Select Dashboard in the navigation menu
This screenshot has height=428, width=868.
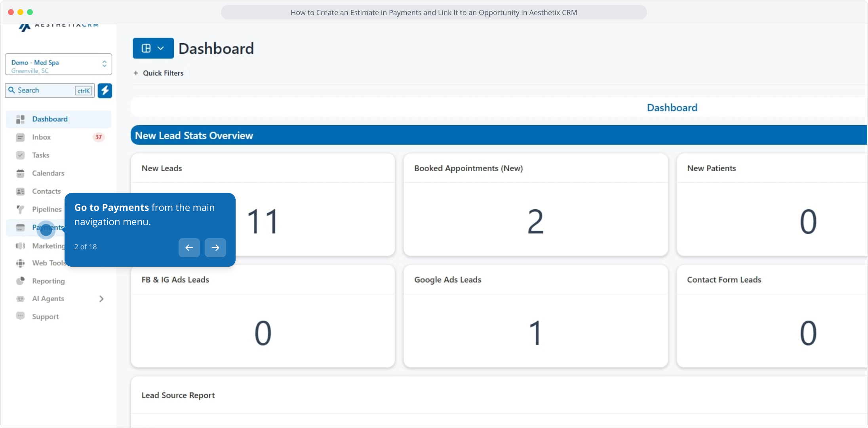[50, 119]
